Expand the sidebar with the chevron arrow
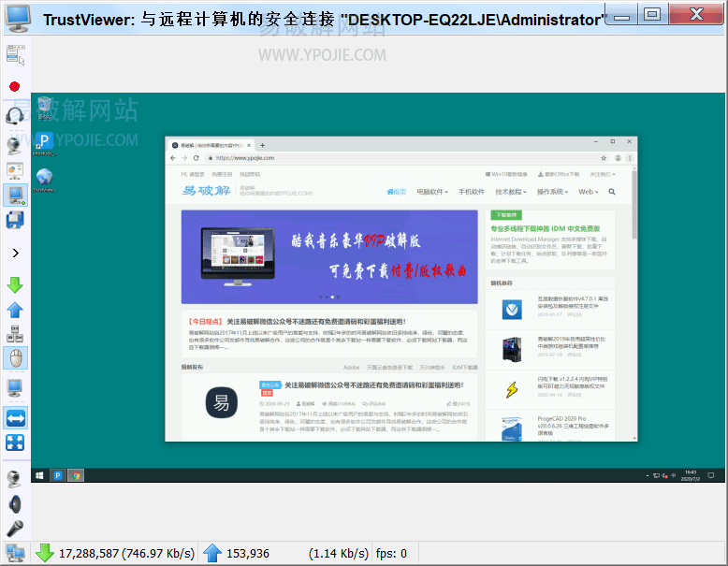 coord(16,253)
